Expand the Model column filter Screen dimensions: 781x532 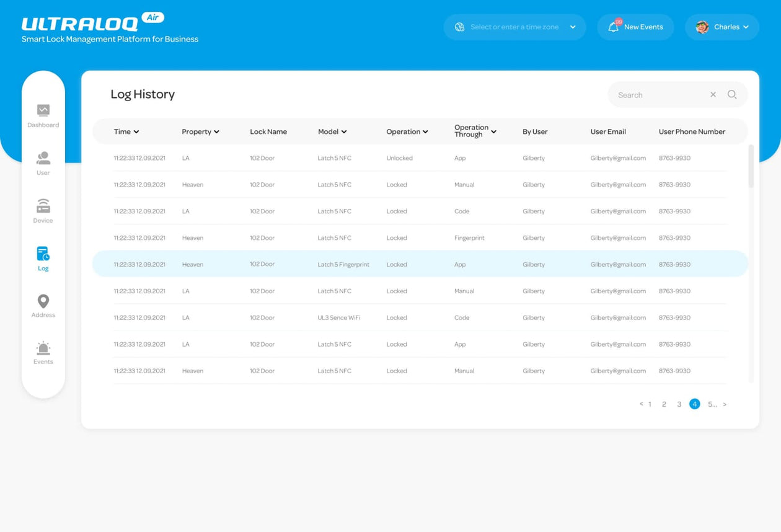tap(332, 131)
